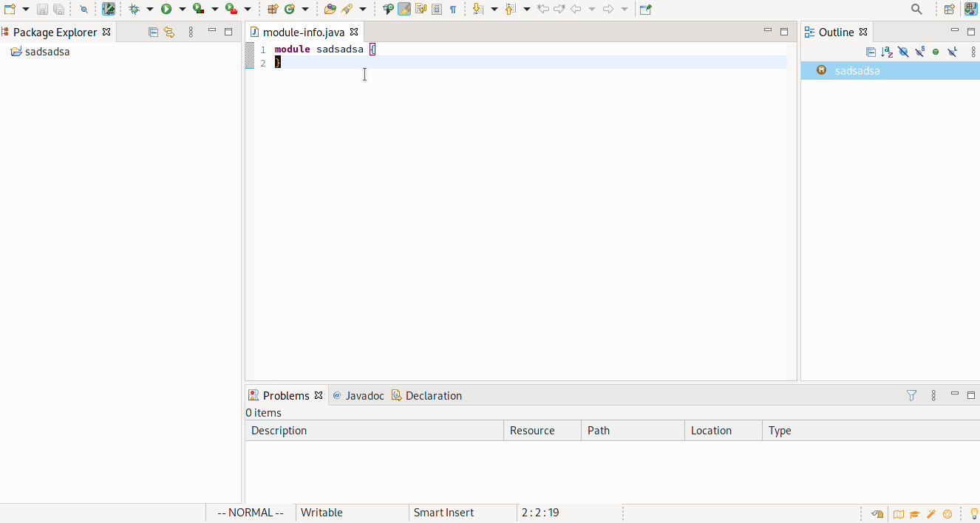Click the New Java Package icon

[x=273, y=9]
